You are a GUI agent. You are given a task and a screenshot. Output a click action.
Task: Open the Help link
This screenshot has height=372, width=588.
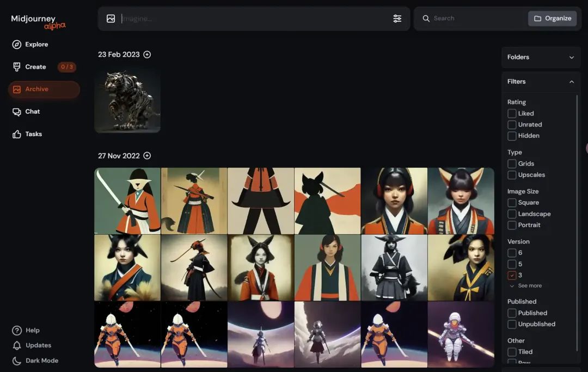click(x=32, y=331)
